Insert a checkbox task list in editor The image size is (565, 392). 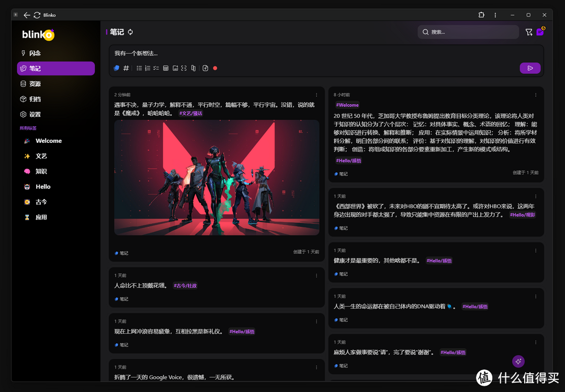[156, 68]
